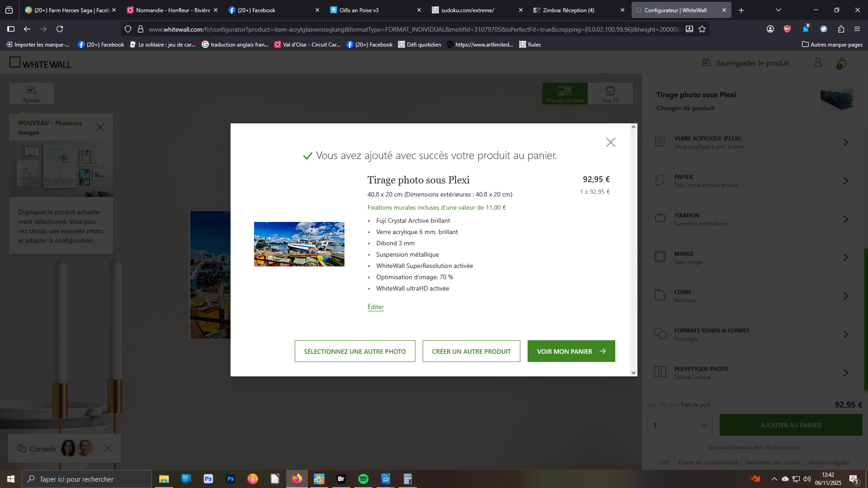Click CRÉER UN AUTRE PRODUIT button
This screenshot has height=488, width=868.
[471, 351]
